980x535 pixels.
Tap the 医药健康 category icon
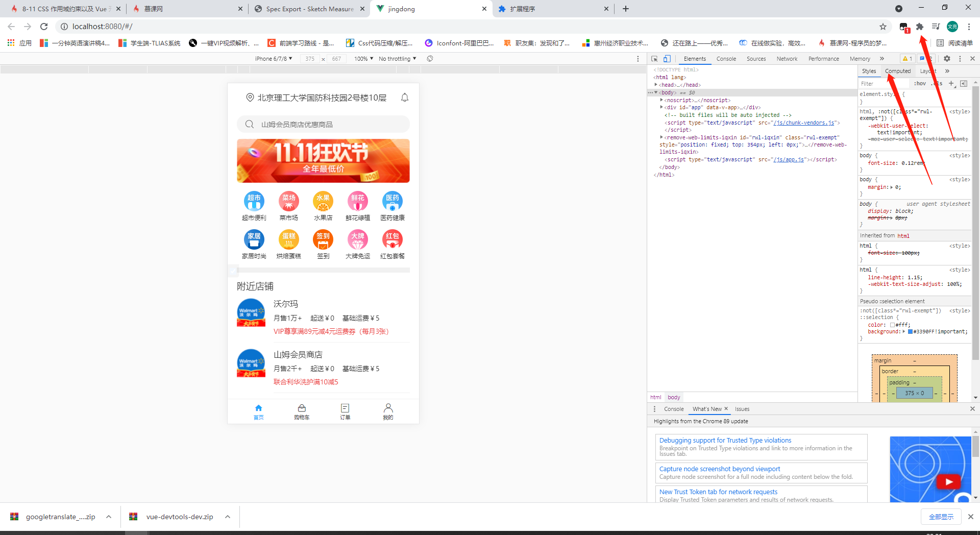tap(393, 201)
